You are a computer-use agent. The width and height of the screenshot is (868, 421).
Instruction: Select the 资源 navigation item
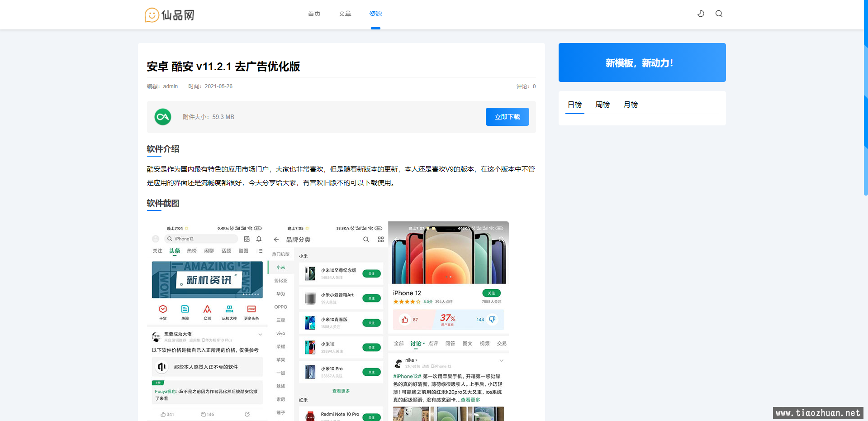[375, 14]
